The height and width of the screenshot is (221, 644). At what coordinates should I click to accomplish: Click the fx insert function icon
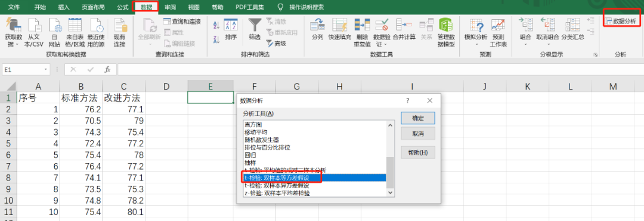(x=107, y=69)
